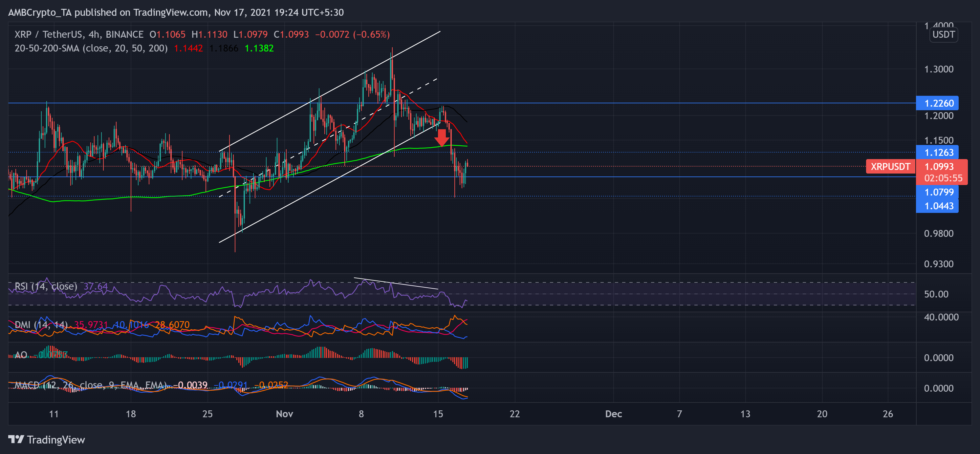The width and height of the screenshot is (980, 454).
Task: Select the 1.2260 price level label
Action: [937, 103]
